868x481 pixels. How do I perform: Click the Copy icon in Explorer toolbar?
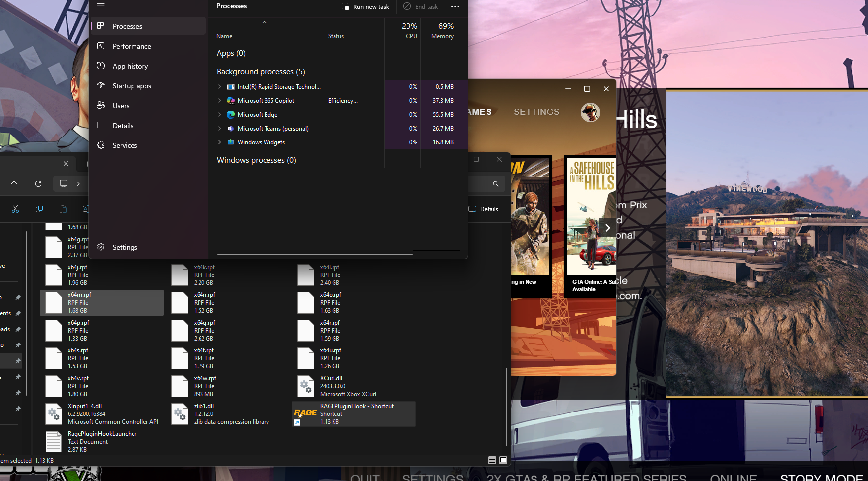tap(39, 209)
